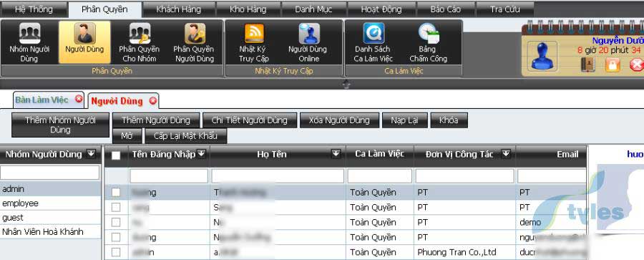The image size is (644, 260).
Task: Click the orange padlock icon
Action: click(613, 64)
